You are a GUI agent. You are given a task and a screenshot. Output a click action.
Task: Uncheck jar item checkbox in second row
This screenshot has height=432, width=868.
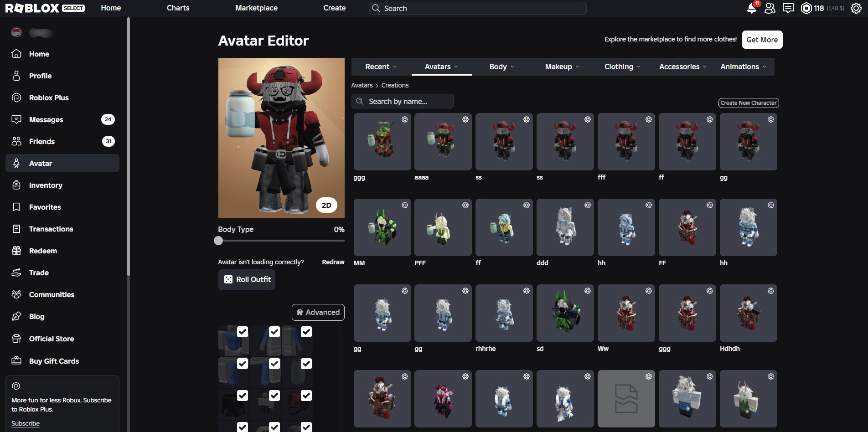[x=306, y=364]
